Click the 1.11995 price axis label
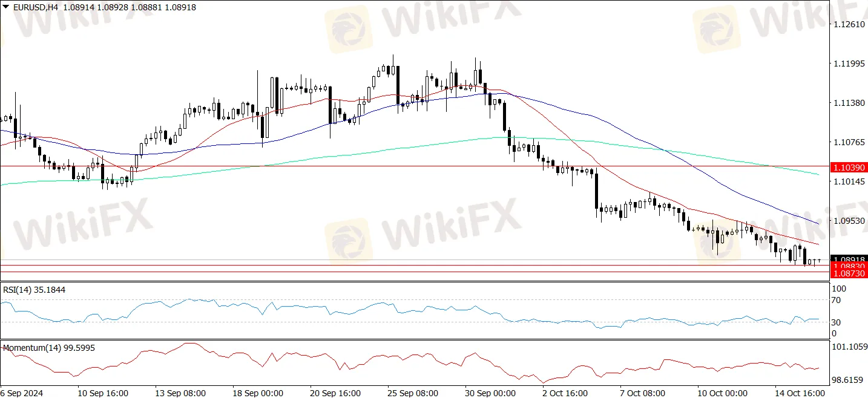This screenshot has height=398, width=868. coord(849,64)
